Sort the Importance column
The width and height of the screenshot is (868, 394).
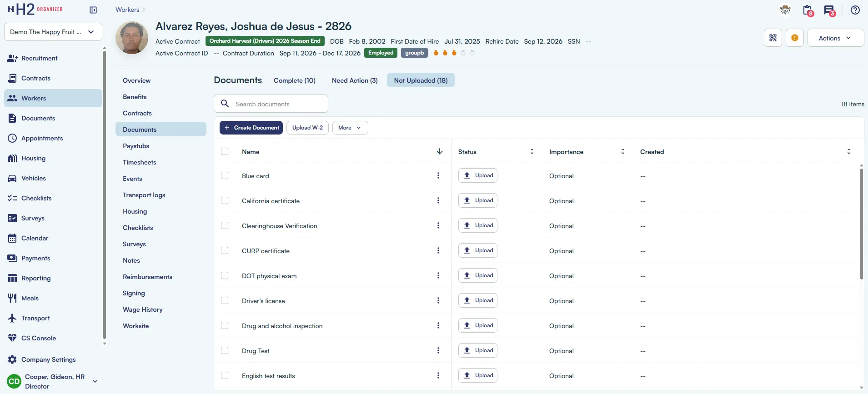click(x=623, y=151)
